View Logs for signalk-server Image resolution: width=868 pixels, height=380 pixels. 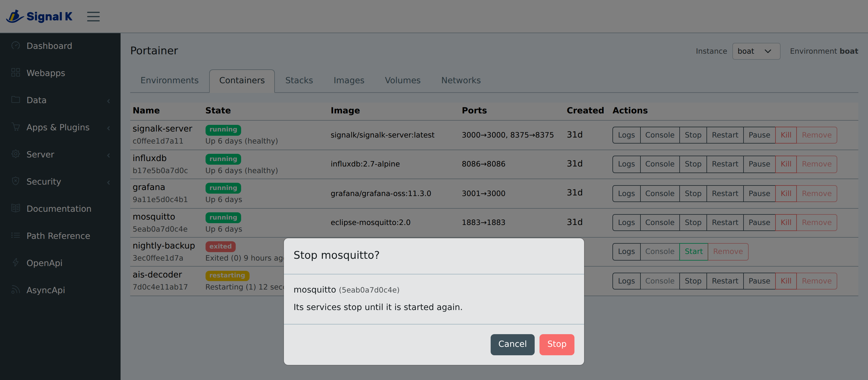pos(626,135)
